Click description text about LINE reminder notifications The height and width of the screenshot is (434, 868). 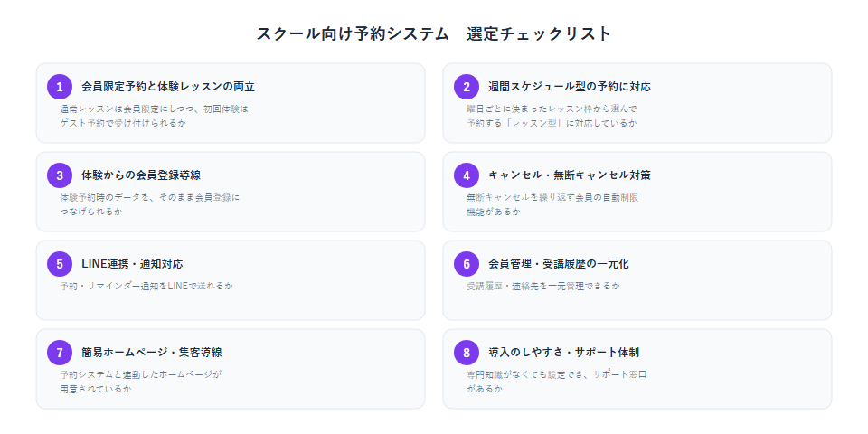(x=146, y=287)
